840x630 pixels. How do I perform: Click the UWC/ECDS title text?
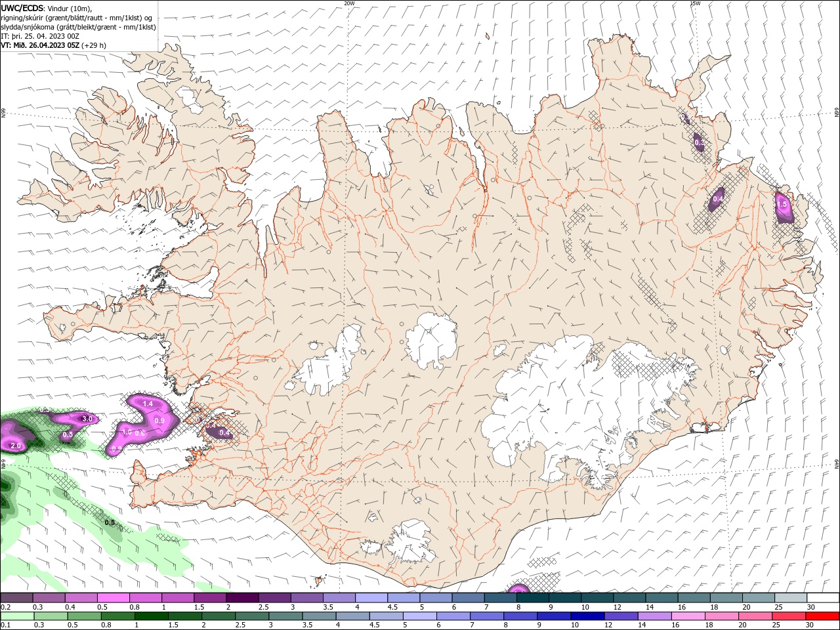tap(22, 7)
